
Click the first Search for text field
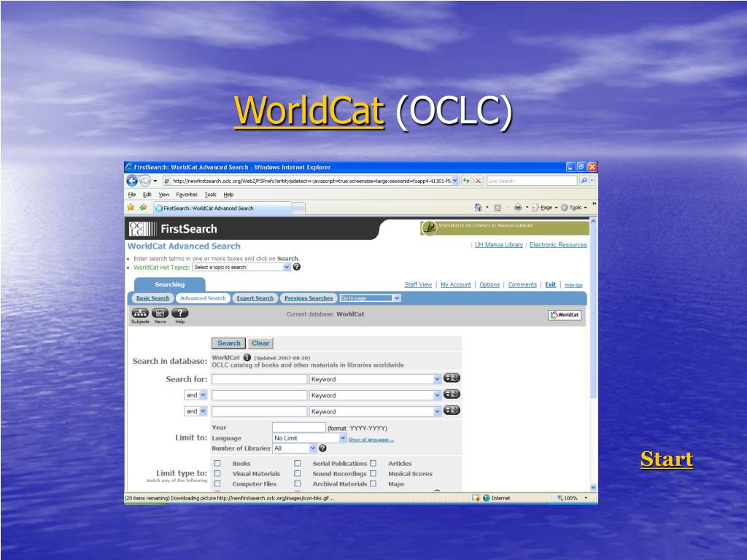pyautogui.click(x=260, y=379)
